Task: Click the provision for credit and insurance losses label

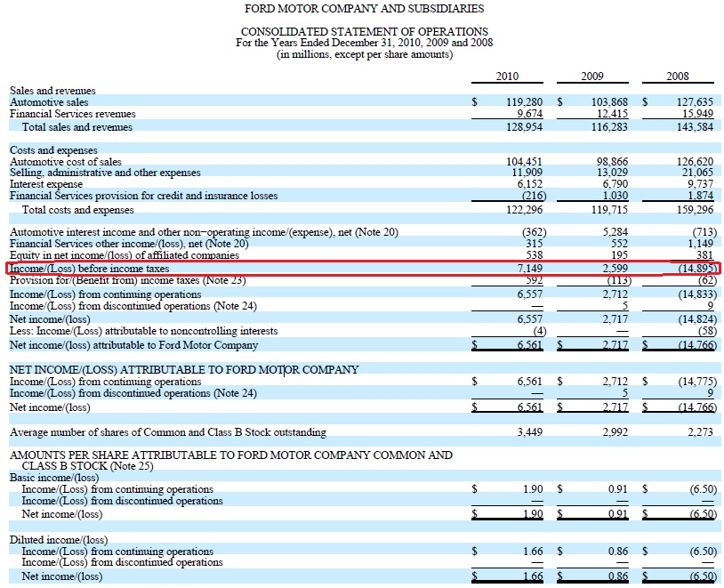Action: tap(143, 196)
